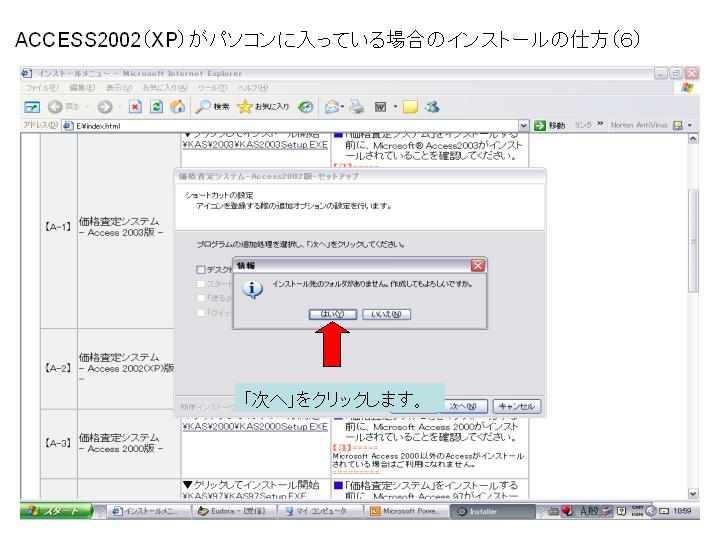Viewport: 720px width, 540px height.
Task: Click the Edit with Word W icon
Action: click(x=380, y=107)
